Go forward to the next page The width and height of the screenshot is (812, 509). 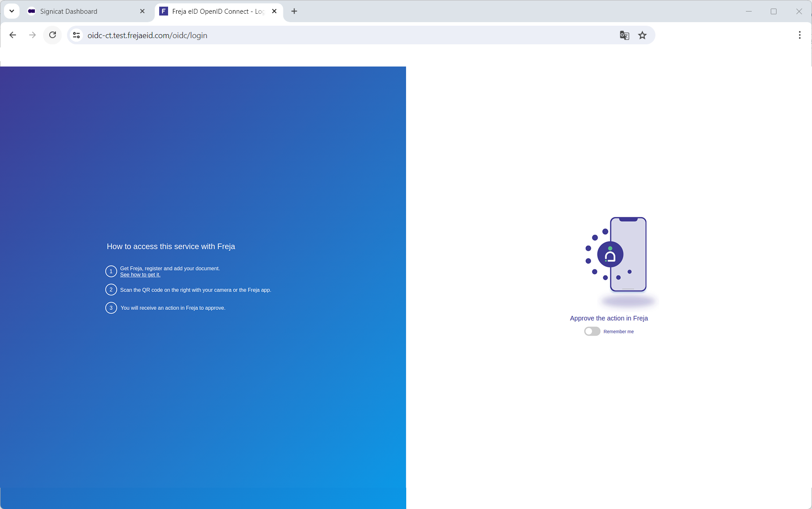click(x=32, y=35)
